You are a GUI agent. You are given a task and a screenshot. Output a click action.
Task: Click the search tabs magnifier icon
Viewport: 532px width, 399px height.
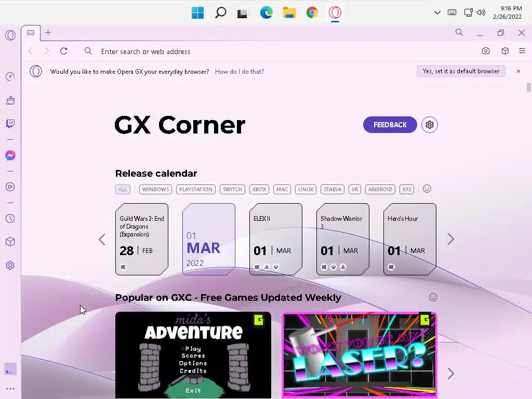(459, 33)
